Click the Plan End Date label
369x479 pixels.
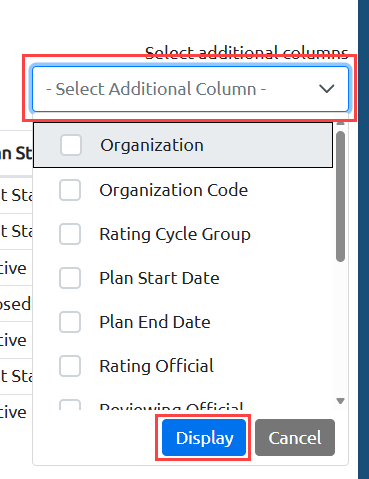click(x=155, y=322)
